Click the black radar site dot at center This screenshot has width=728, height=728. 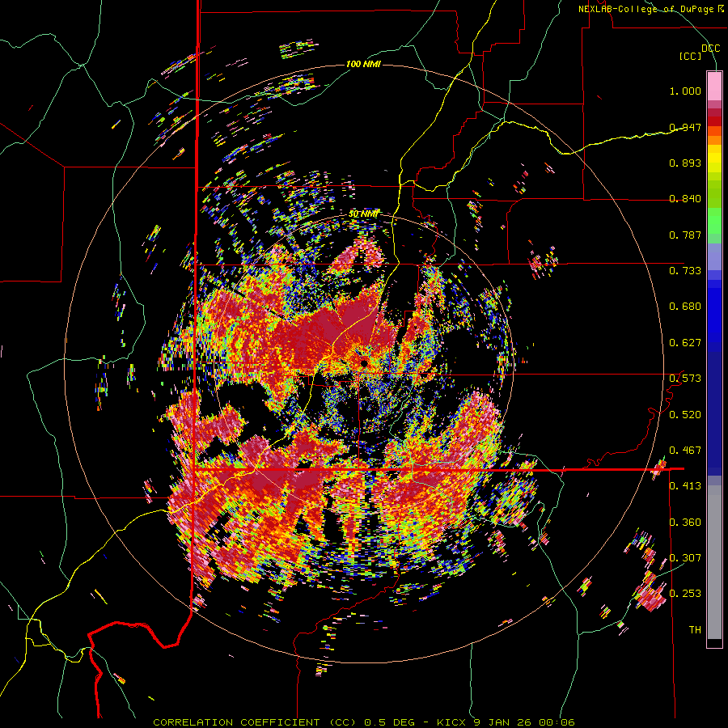(364, 363)
